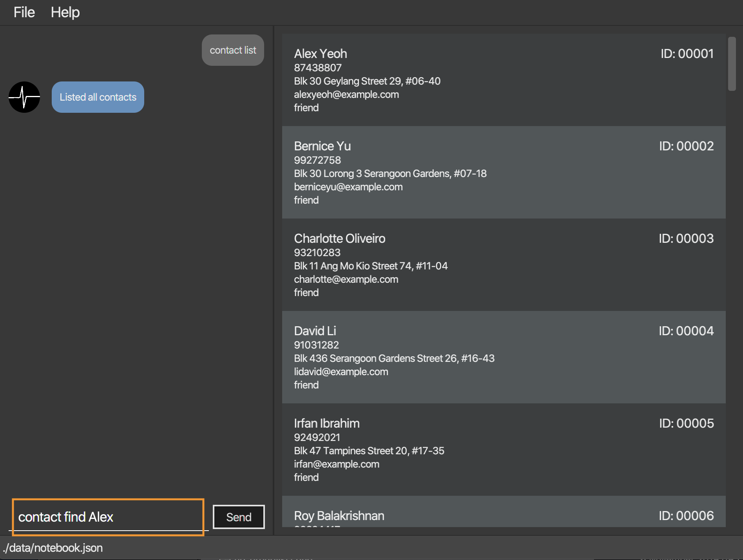Click the heartbeat bot avatar icon

24,97
